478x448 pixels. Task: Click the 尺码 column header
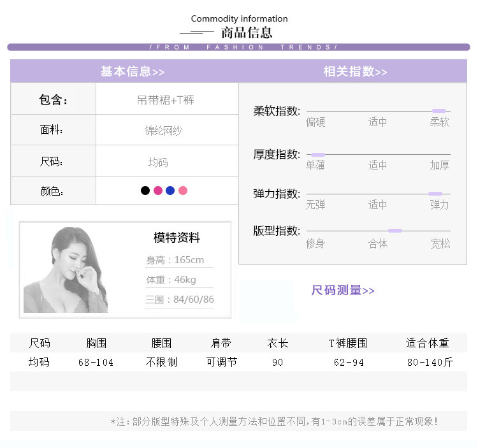(40, 343)
